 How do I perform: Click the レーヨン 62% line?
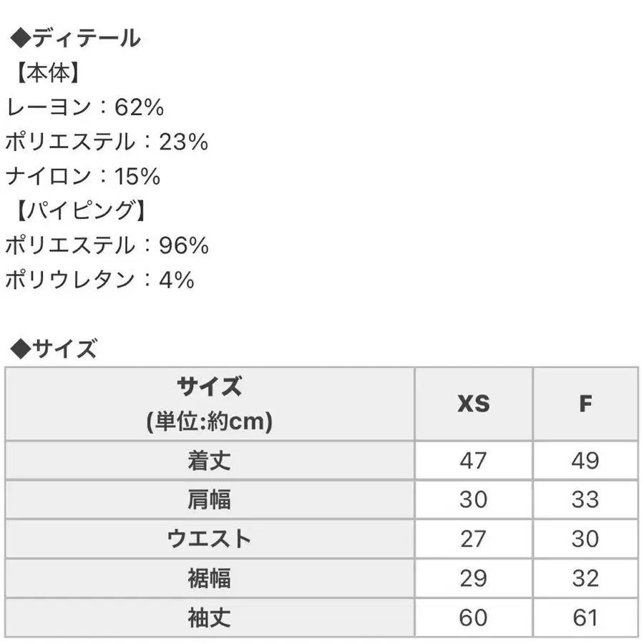[84, 107]
